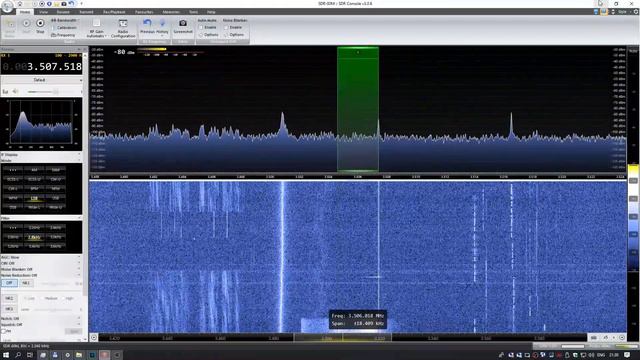Click the NR3 noise reduction button
Viewport: 640px width, 360px height.
click(x=9, y=309)
